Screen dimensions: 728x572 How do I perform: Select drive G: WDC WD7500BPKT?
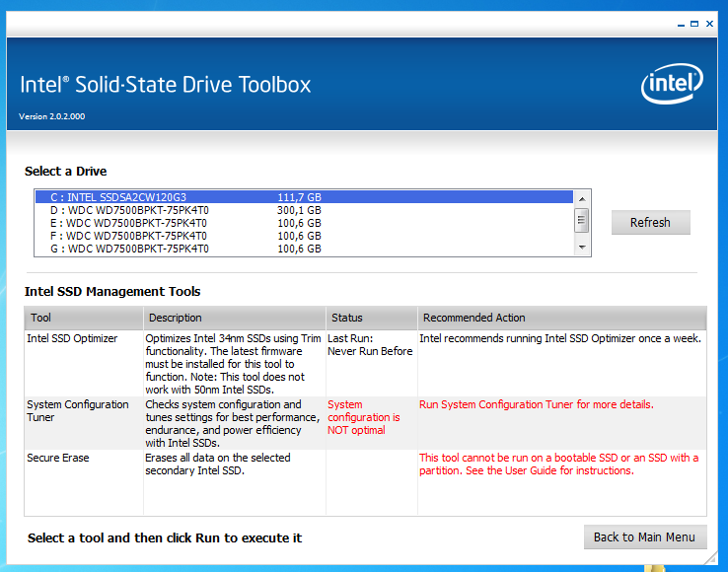(x=304, y=249)
